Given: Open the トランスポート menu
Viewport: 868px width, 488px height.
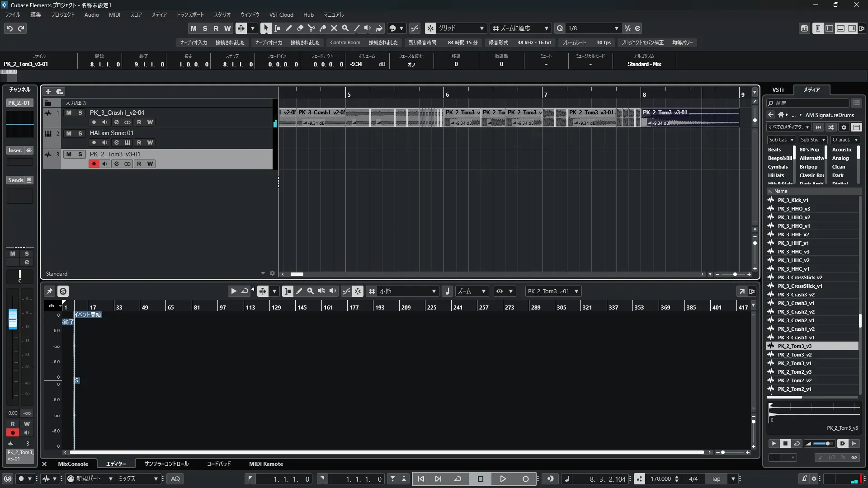Looking at the screenshot, I should pos(190,15).
